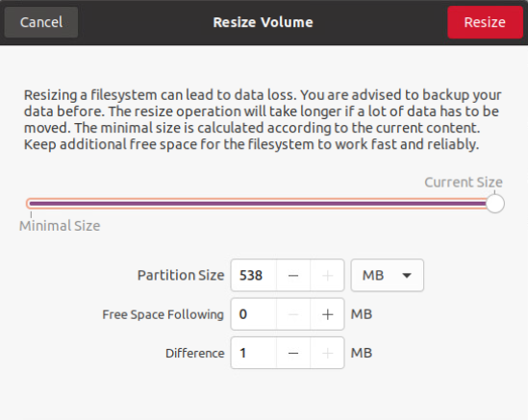
Task: Decrease Free Space Following with the minus button
Action: (x=293, y=314)
